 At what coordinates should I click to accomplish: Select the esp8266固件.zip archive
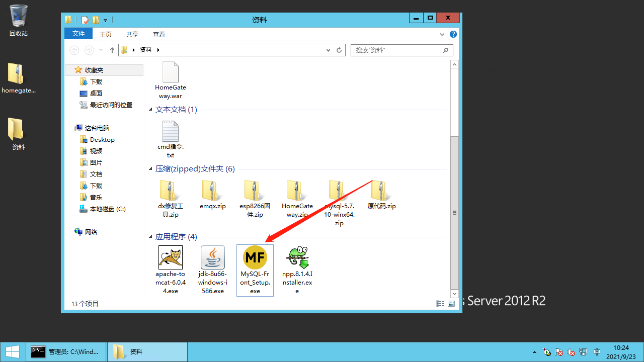[x=255, y=199]
